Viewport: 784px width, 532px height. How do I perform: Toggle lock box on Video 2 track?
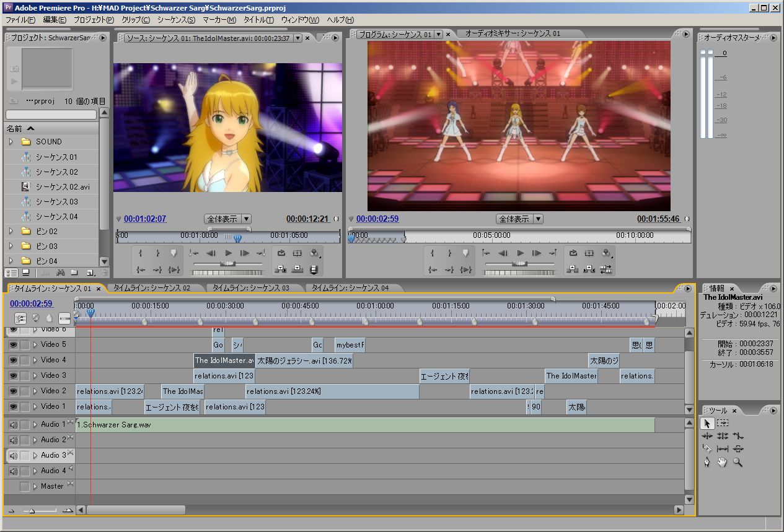point(25,391)
